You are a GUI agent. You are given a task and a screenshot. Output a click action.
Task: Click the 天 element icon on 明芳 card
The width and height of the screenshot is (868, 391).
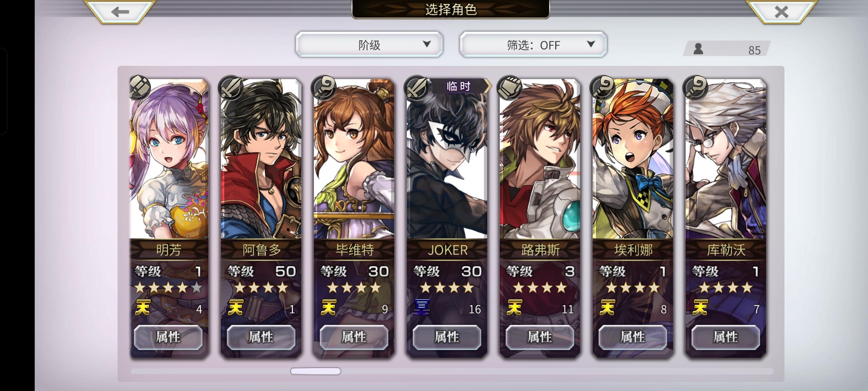pos(142,308)
